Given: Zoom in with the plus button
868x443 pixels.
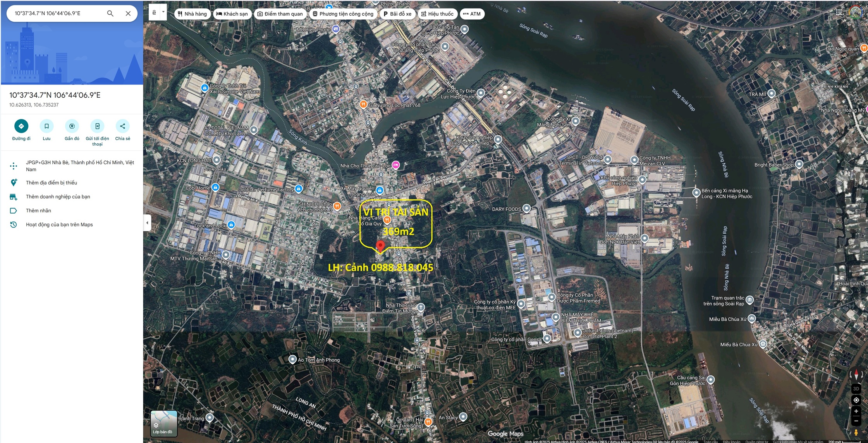Looking at the screenshot, I should (856, 411).
